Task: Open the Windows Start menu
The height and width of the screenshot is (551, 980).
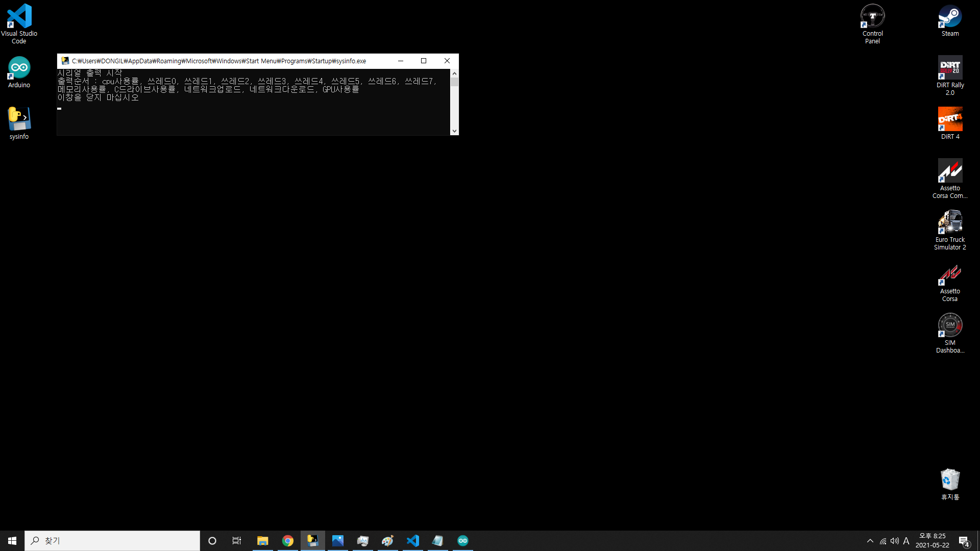Action: [x=12, y=541]
